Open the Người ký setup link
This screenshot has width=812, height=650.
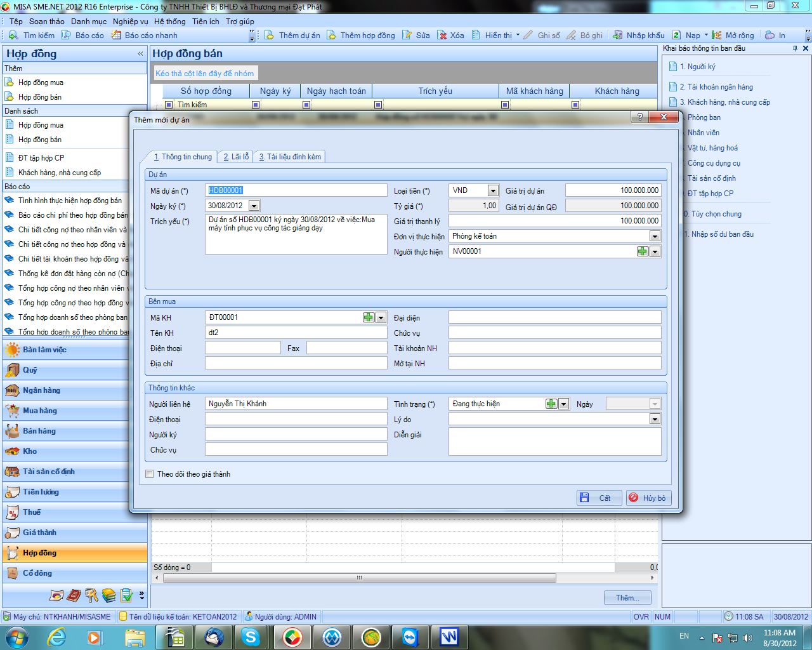click(x=697, y=67)
